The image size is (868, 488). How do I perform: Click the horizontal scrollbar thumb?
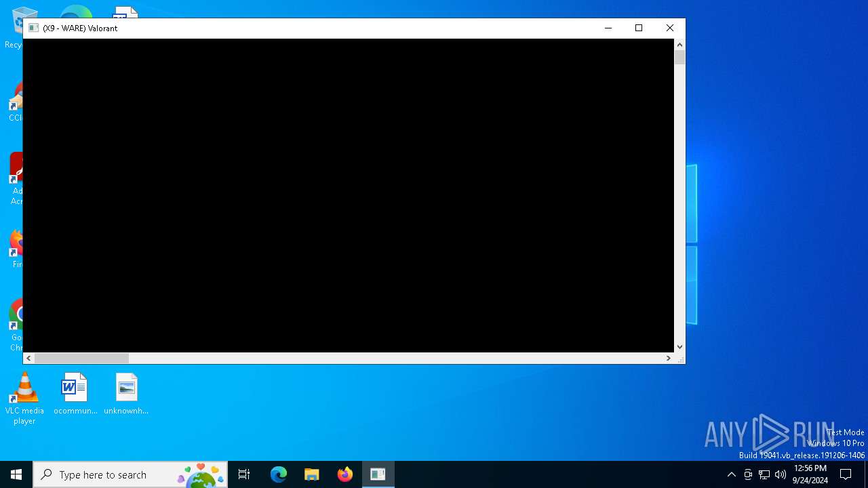click(x=81, y=358)
